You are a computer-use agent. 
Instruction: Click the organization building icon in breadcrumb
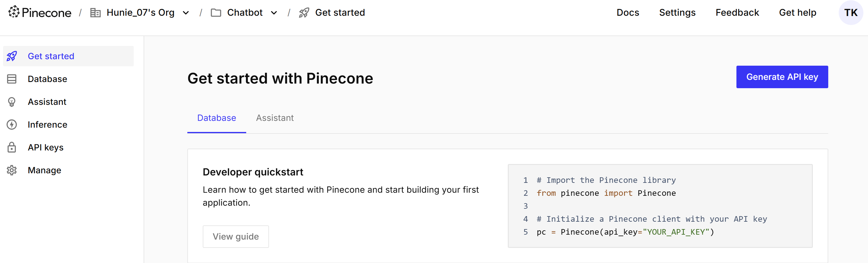(95, 13)
